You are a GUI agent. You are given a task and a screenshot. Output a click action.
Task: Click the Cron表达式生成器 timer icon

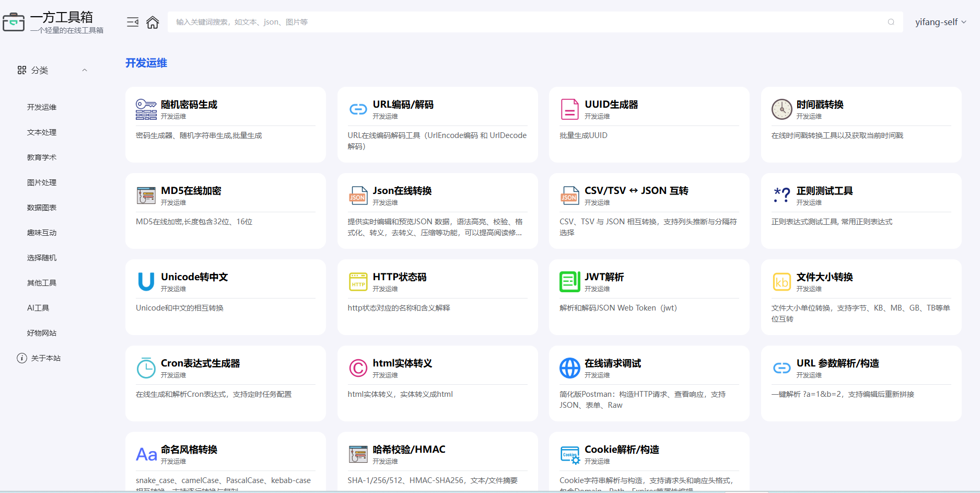click(x=146, y=368)
